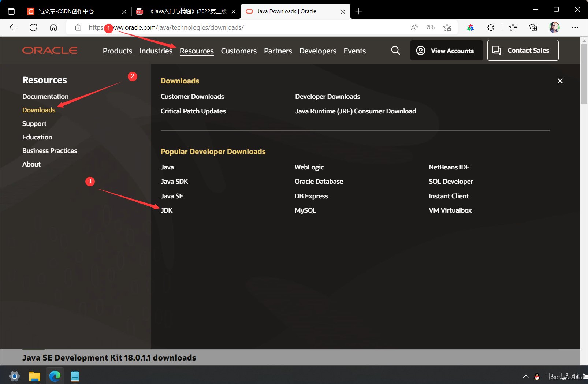Open the NetBeans IDE link
The image size is (588, 384).
click(449, 167)
